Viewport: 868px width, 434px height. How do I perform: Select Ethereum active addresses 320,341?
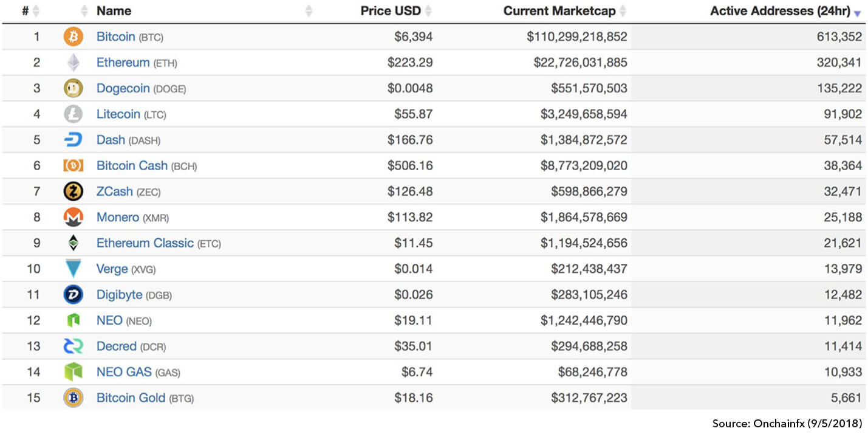pos(839,63)
